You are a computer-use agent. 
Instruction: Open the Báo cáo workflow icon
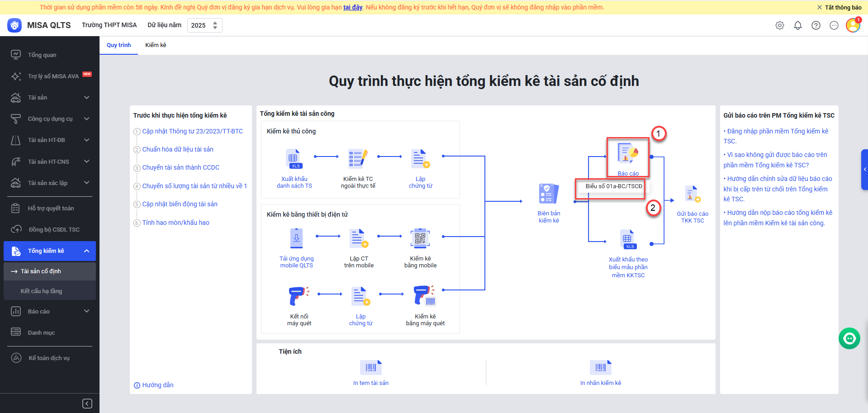coord(627,154)
